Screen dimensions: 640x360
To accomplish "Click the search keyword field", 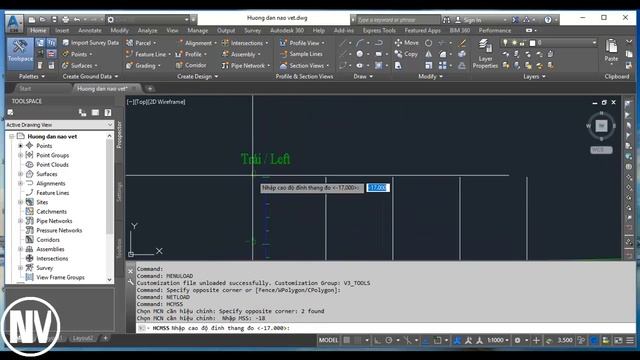I will [398, 20].
